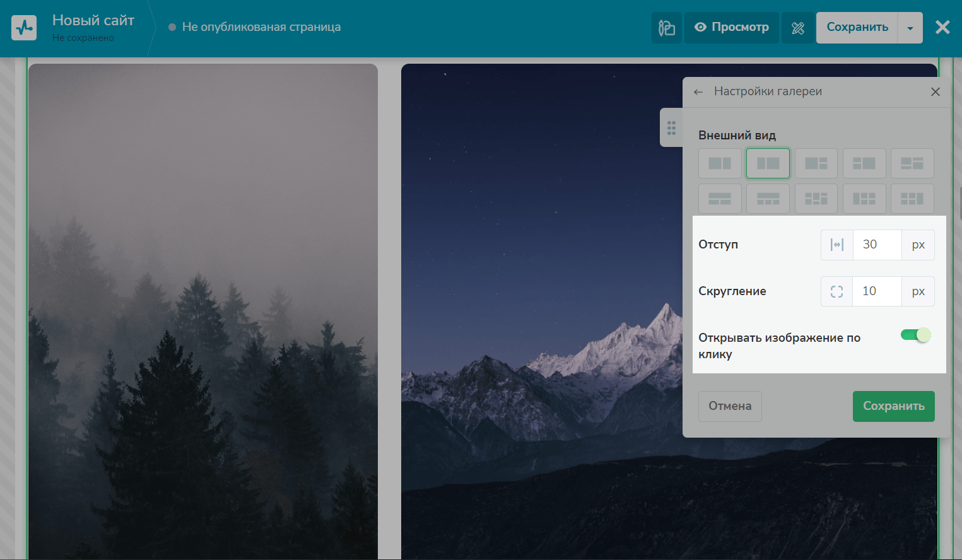Click the corner rounding icon beside Скругление
Screen dimensions: 962x560
tap(836, 291)
